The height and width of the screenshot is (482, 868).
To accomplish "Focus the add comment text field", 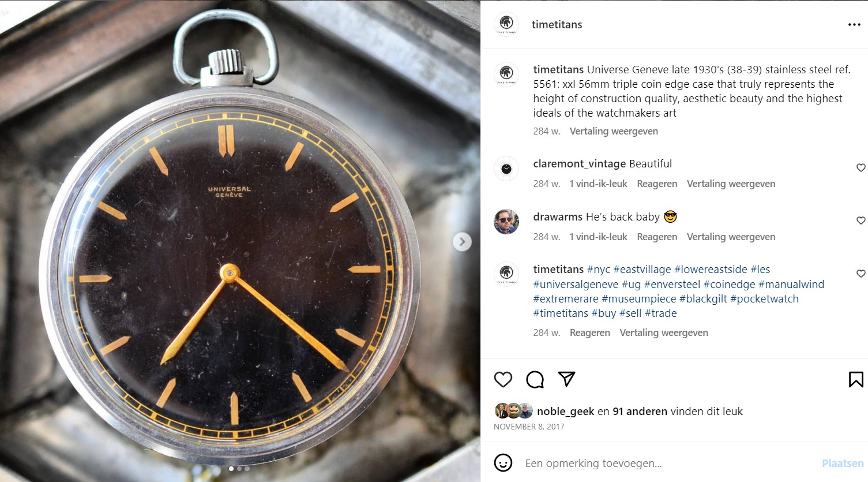I will click(669, 463).
